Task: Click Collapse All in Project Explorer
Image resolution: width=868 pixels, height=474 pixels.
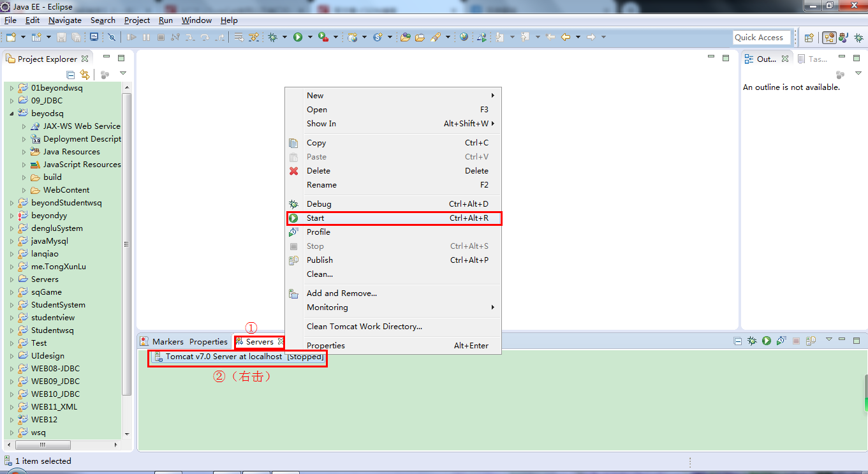Action: click(x=71, y=75)
